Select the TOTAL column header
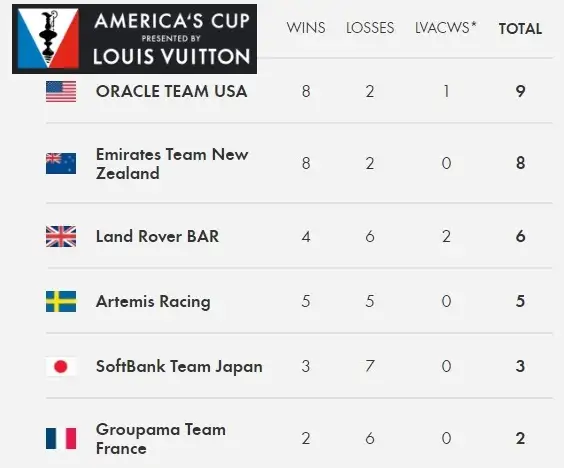This screenshot has height=468, width=564. click(520, 29)
